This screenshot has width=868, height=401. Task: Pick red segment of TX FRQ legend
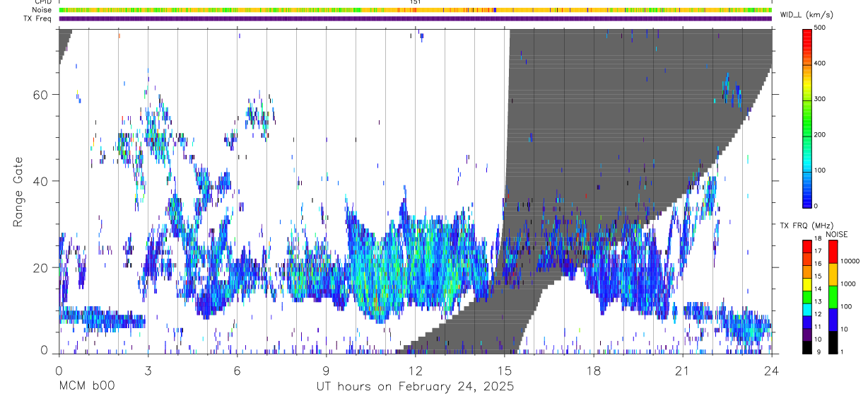pos(807,246)
